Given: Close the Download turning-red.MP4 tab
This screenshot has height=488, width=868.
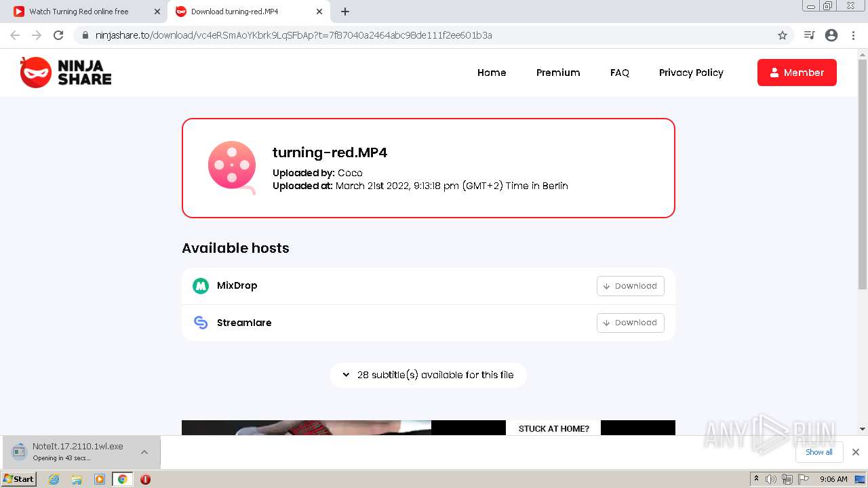Looking at the screenshot, I should 319,12.
